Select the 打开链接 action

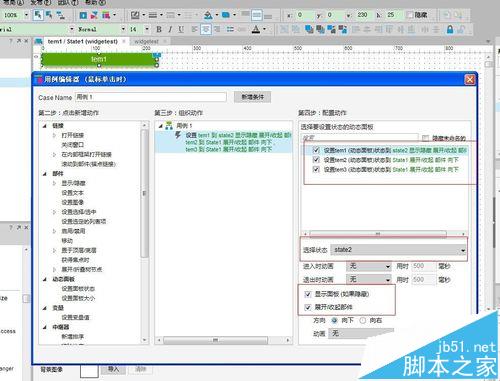pos(72,135)
